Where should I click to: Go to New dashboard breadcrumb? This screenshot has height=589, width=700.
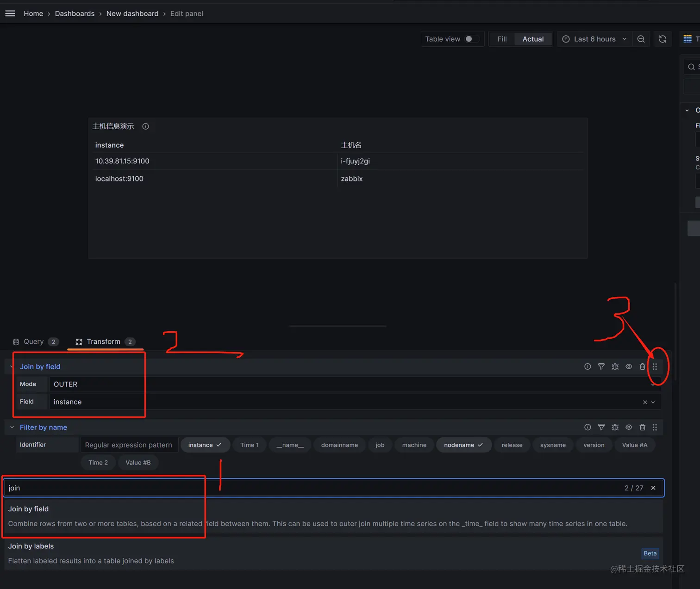pos(132,13)
